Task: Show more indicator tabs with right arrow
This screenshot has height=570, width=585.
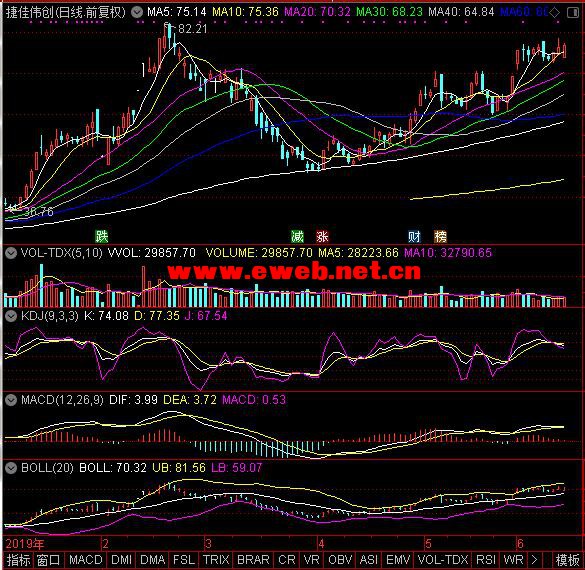Action: (535, 560)
